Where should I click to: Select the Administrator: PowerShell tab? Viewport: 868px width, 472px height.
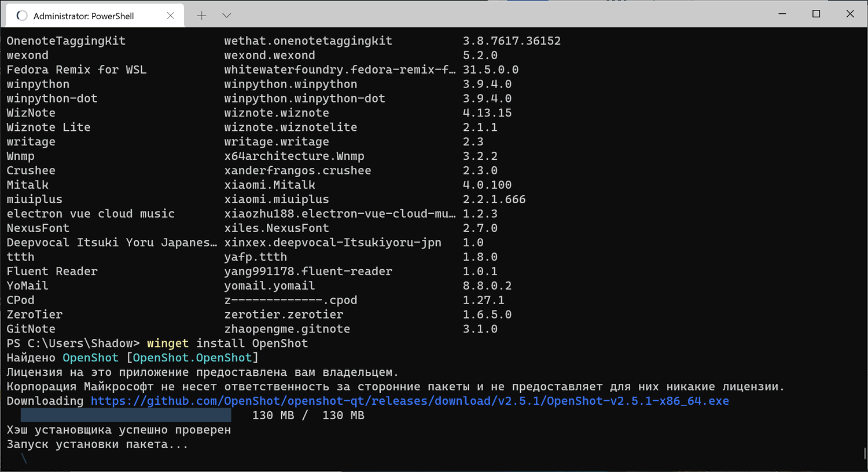click(x=83, y=16)
